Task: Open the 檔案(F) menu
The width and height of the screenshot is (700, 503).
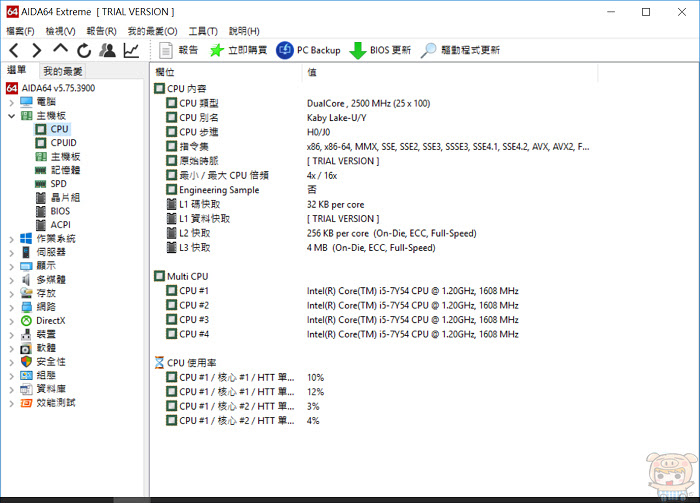Action: coord(20,31)
